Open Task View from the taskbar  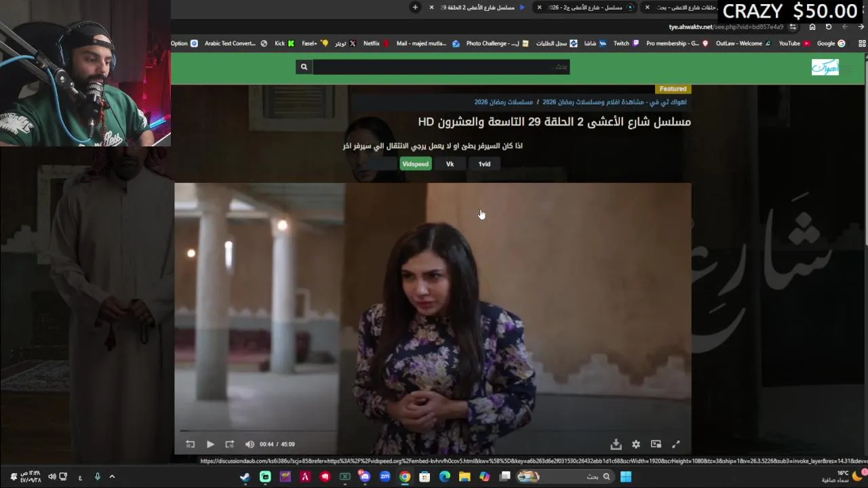click(x=505, y=477)
